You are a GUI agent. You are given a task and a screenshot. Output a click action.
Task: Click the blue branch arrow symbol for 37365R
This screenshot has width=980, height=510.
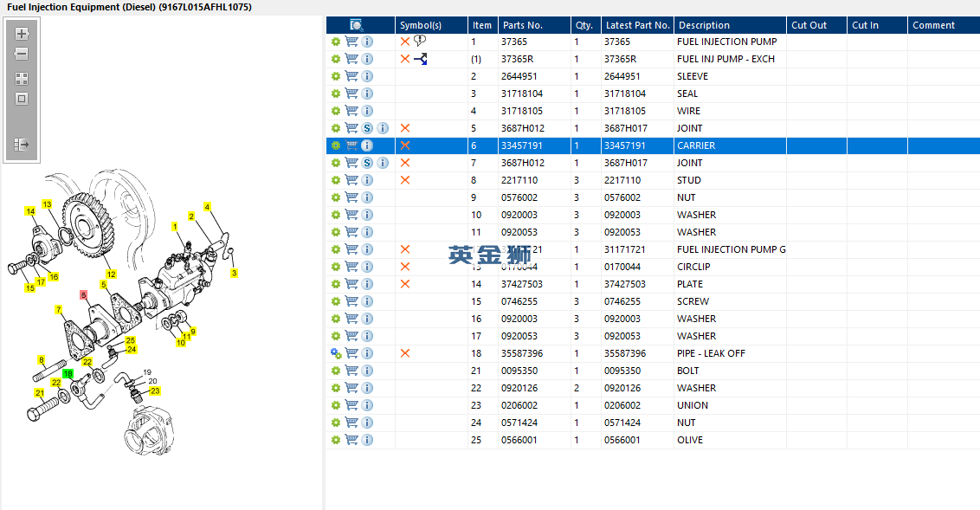[x=421, y=59]
